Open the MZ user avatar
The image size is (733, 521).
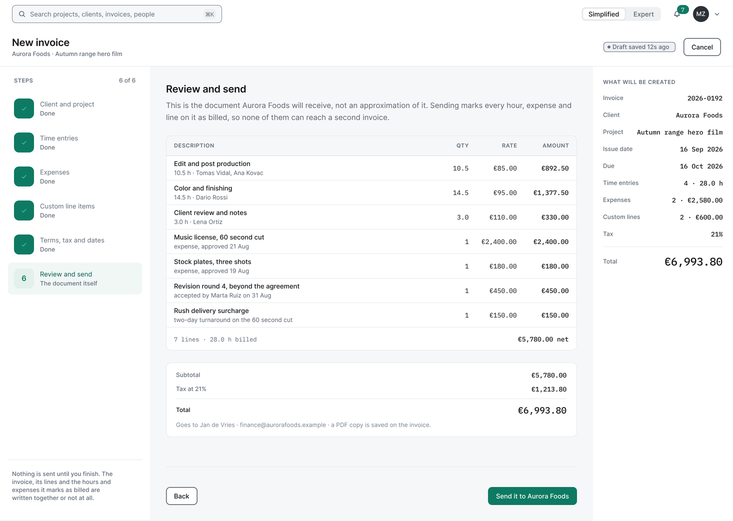click(x=700, y=14)
